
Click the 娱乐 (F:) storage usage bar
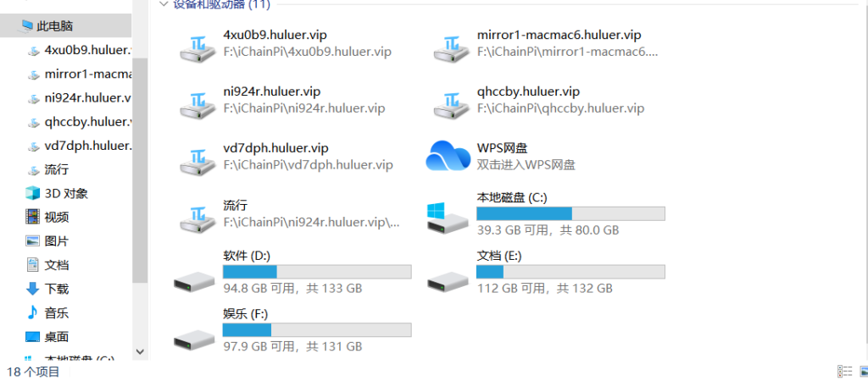click(317, 329)
